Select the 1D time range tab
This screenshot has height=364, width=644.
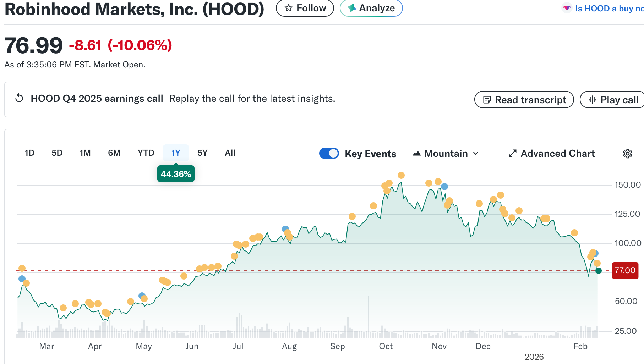pyautogui.click(x=29, y=153)
